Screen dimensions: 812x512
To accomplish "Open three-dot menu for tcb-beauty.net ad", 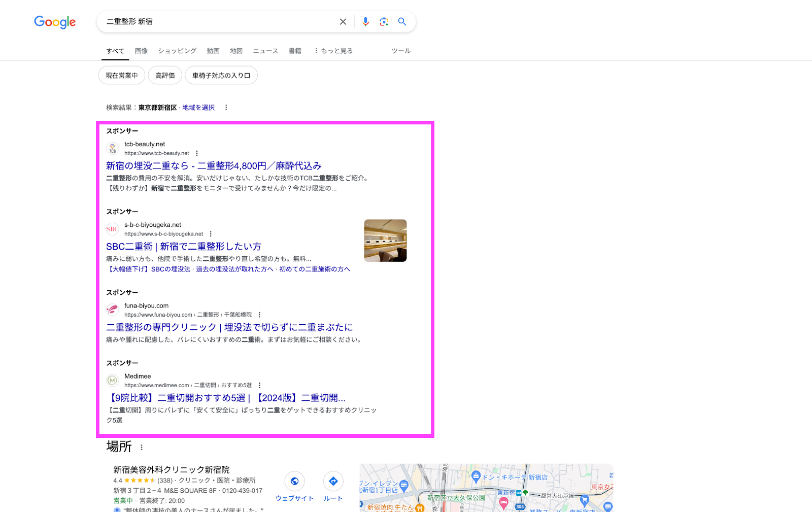I will (197, 153).
